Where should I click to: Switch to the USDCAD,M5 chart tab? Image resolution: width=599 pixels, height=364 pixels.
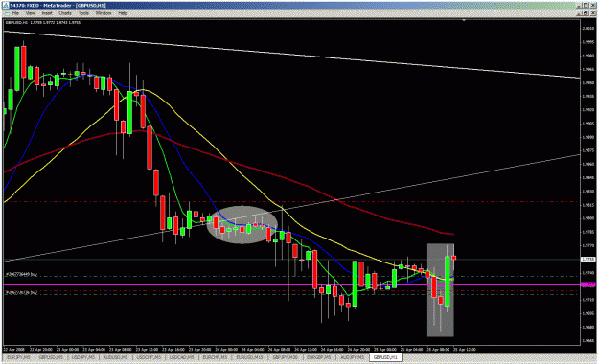pyautogui.click(x=181, y=357)
